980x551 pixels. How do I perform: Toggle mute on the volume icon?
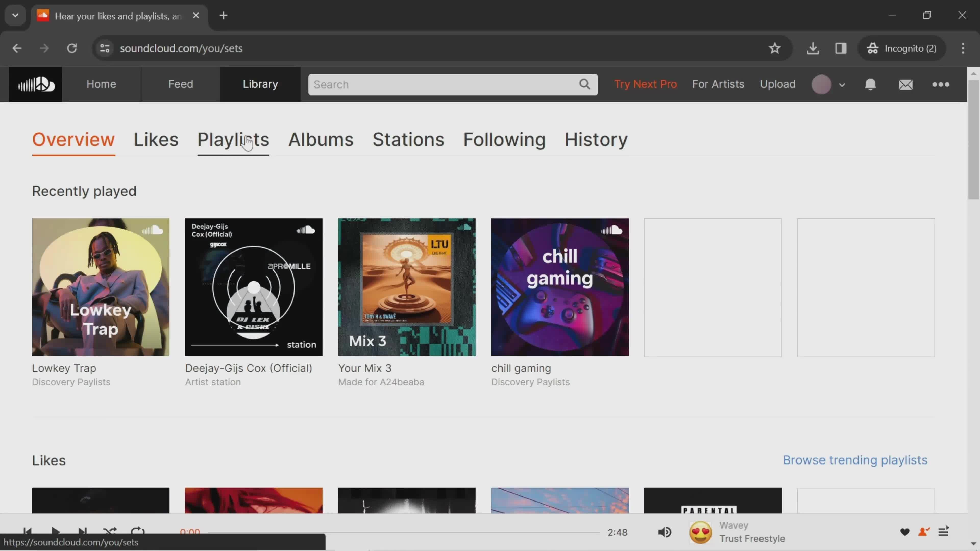665,532
